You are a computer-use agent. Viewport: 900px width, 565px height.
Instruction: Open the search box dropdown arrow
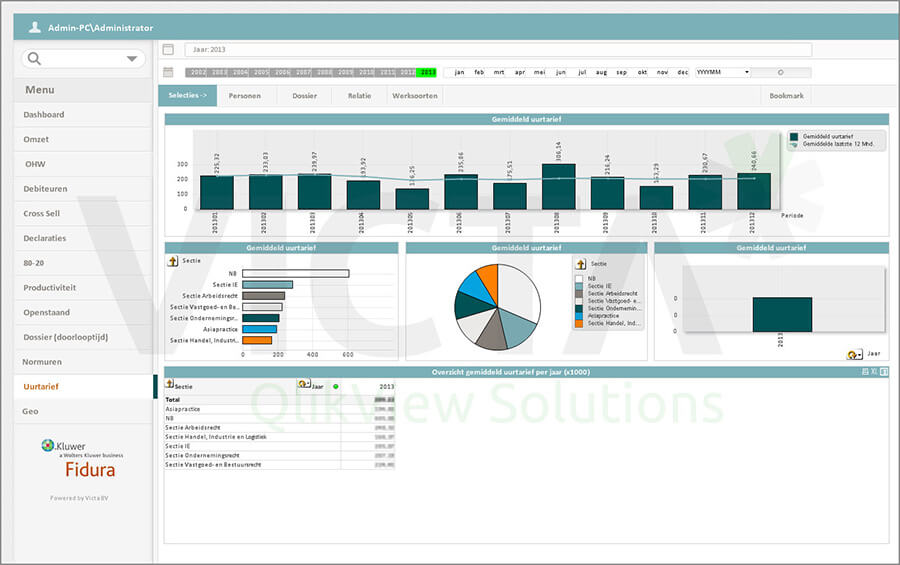click(x=131, y=59)
